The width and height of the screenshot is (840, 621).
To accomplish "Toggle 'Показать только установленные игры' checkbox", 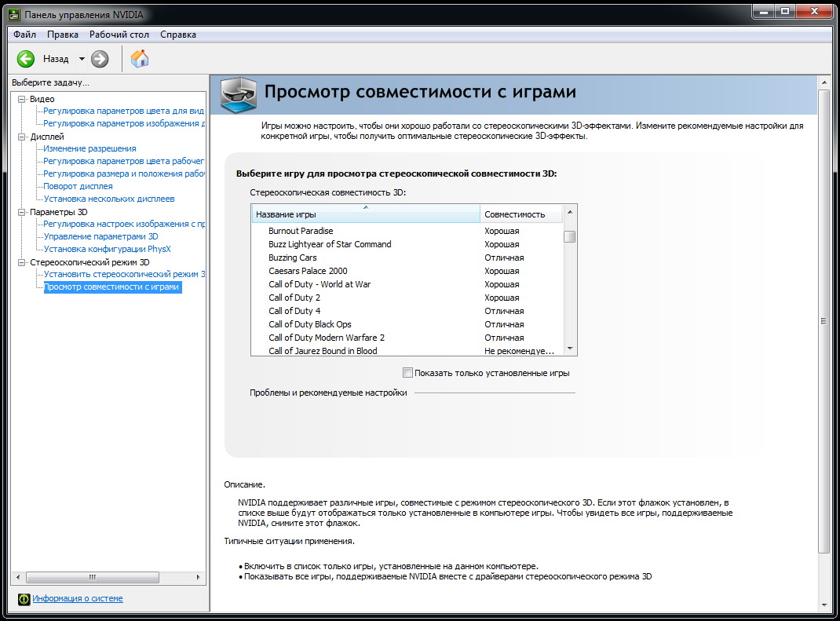I will [407, 372].
